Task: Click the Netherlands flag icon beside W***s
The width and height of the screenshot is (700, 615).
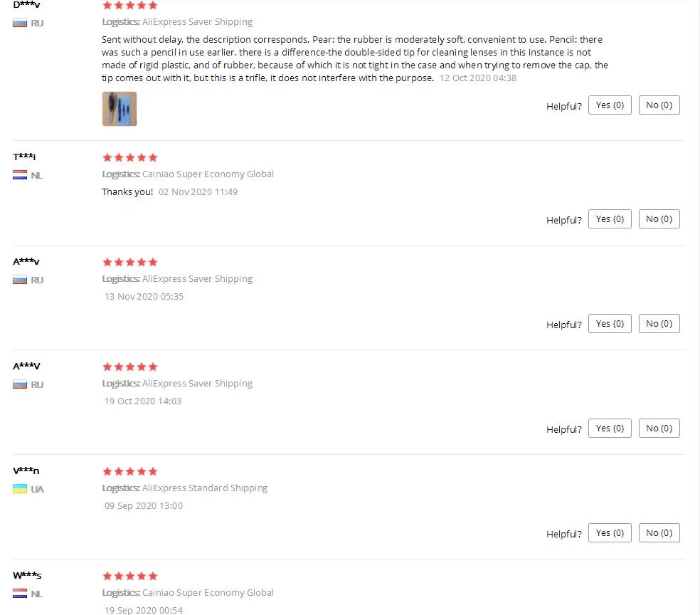Action: 20,594
